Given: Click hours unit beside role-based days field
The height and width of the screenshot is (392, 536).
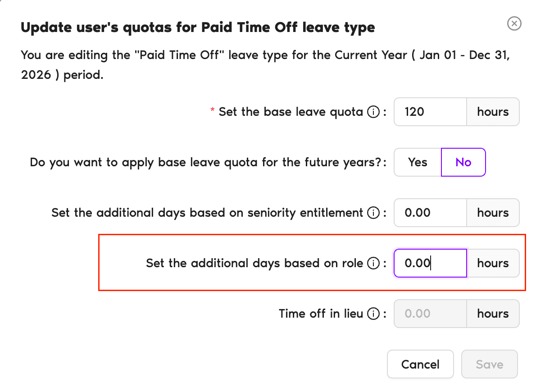Looking at the screenshot, I should click(493, 263).
